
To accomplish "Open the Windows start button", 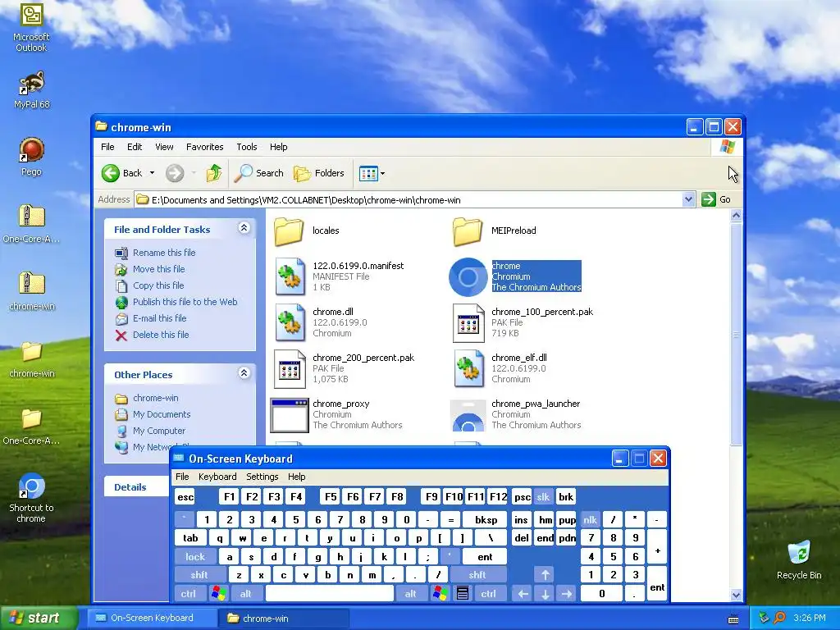I will [x=38, y=619].
